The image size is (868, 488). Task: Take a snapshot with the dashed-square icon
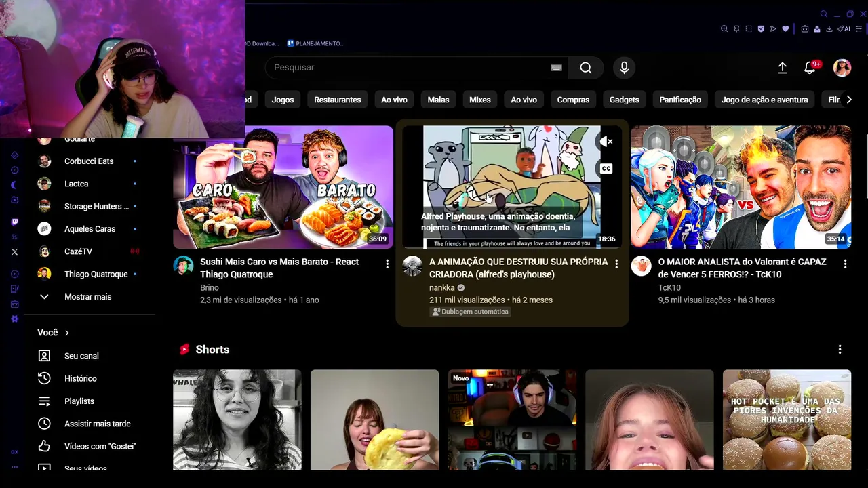tap(749, 29)
